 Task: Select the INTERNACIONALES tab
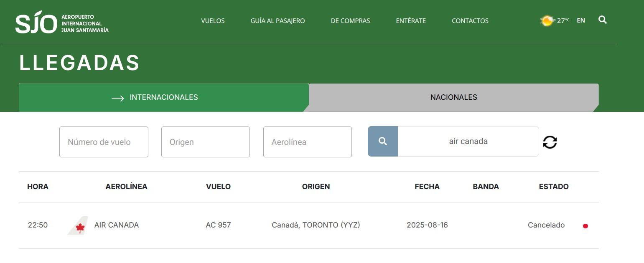tap(163, 97)
